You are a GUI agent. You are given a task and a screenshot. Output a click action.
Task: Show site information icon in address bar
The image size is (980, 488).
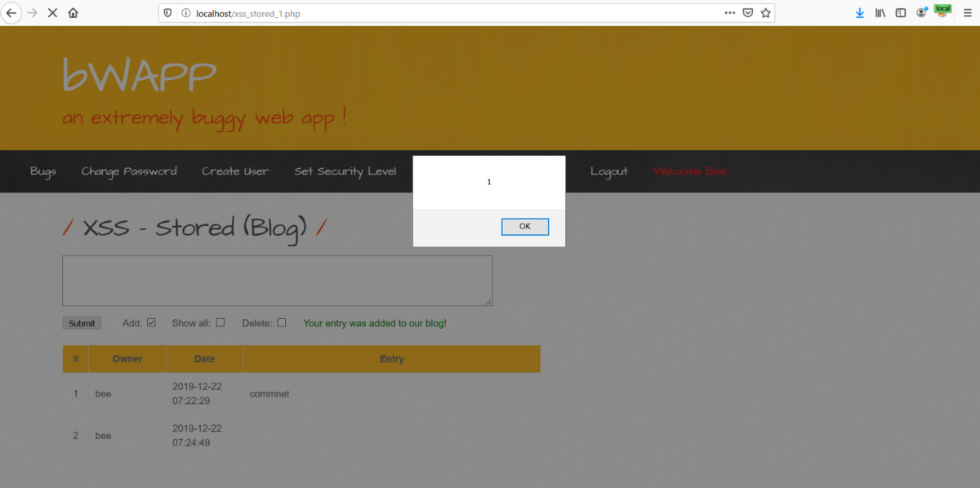tap(185, 13)
